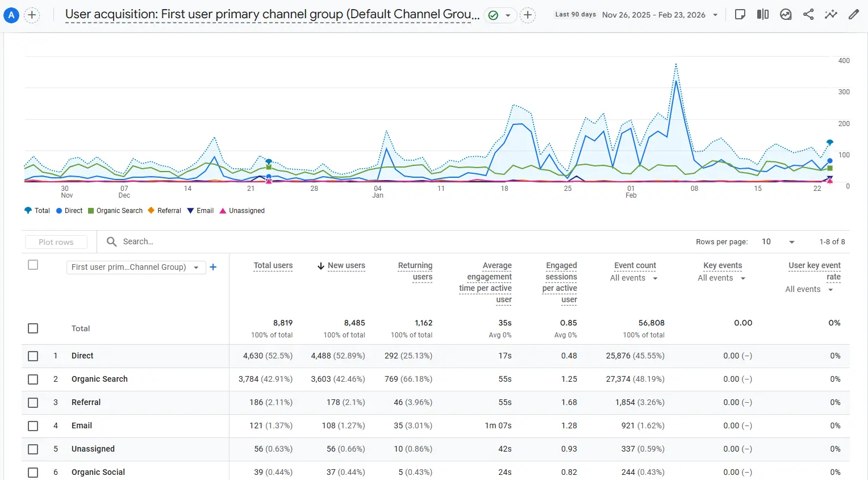
Task: Click the account avatar circle
Action: coord(11,15)
